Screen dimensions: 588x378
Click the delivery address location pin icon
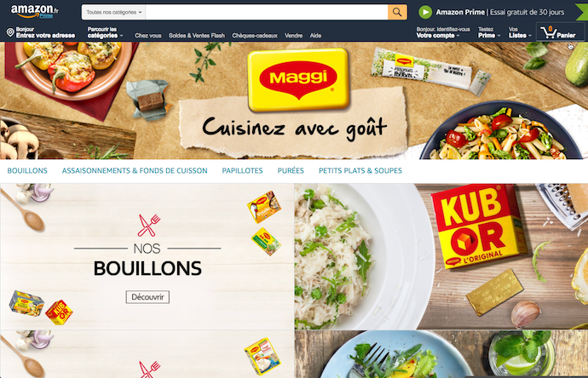(10, 33)
